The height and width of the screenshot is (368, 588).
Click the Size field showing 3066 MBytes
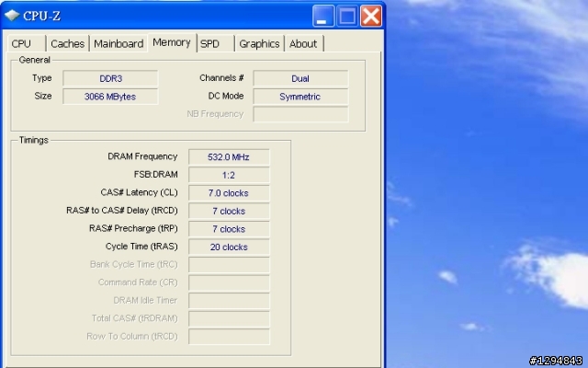click(x=110, y=97)
